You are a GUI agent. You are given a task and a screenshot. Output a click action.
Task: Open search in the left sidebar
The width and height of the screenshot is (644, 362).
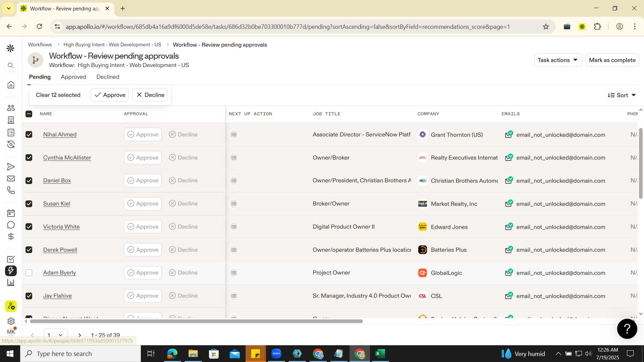click(x=10, y=65)
